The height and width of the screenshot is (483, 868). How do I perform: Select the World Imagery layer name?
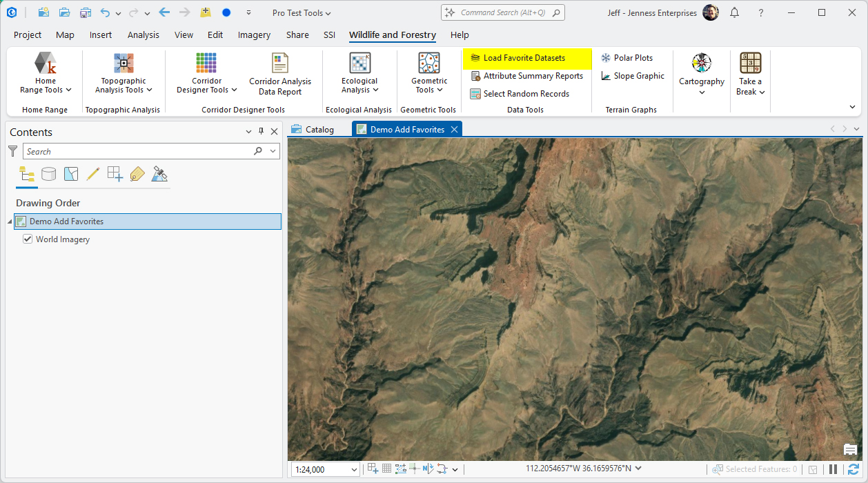coord(63,239)
